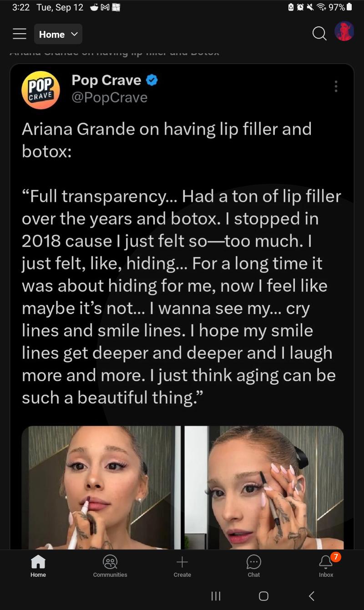Switch to the Communities tab

point(110,566)
